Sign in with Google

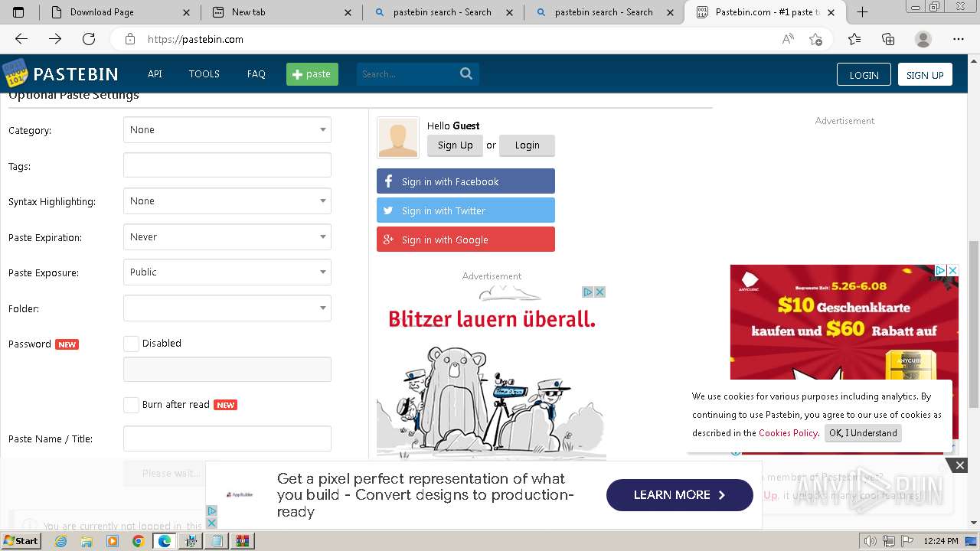pos(465,240)
